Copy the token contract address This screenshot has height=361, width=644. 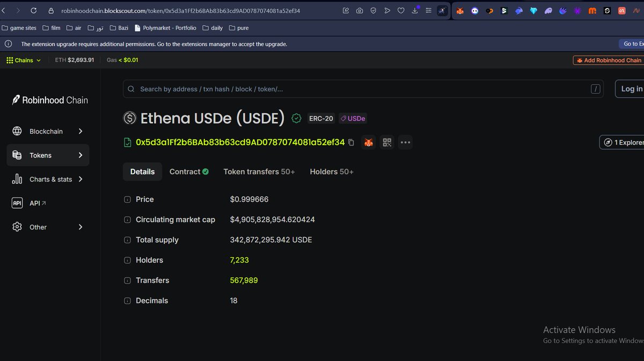(x=351, y=142)
